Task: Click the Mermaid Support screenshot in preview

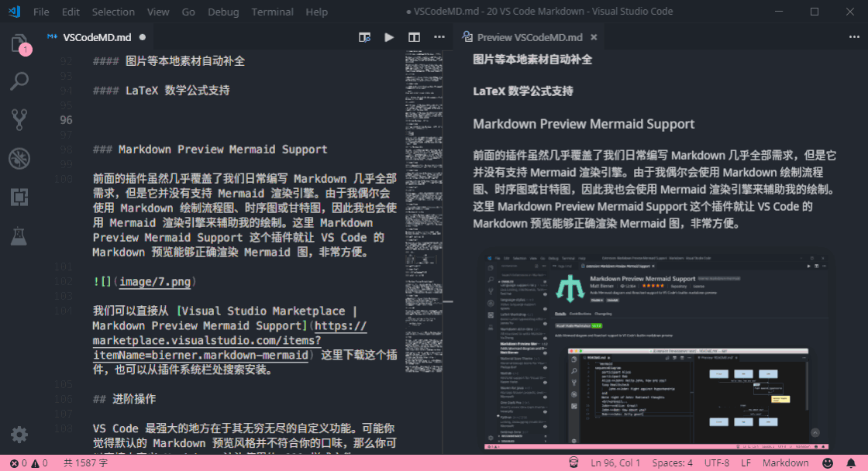Action: coord(656,352)
